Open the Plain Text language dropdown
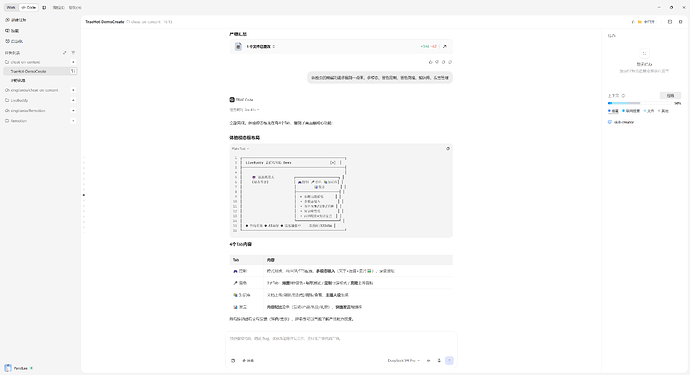 coord(240,149)
